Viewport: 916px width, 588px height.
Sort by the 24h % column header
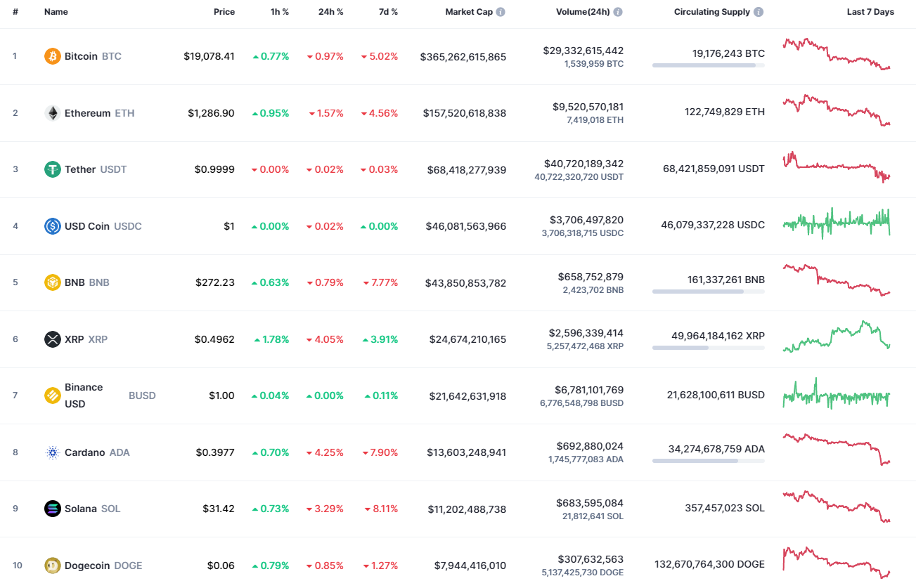[331, 11]
